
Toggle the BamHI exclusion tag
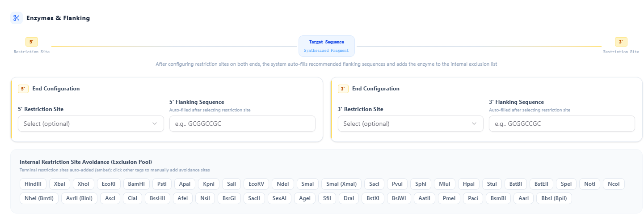tap(136, 184)
